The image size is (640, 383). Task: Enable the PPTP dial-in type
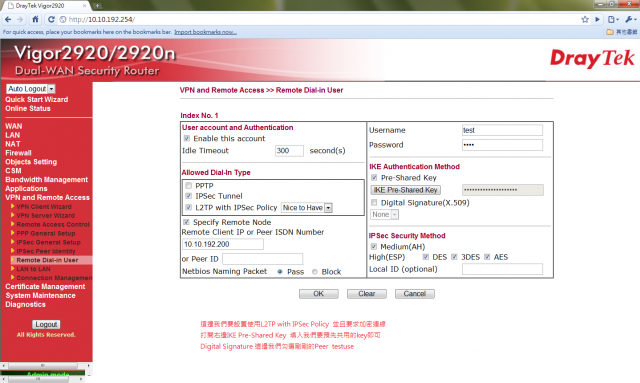189,186
